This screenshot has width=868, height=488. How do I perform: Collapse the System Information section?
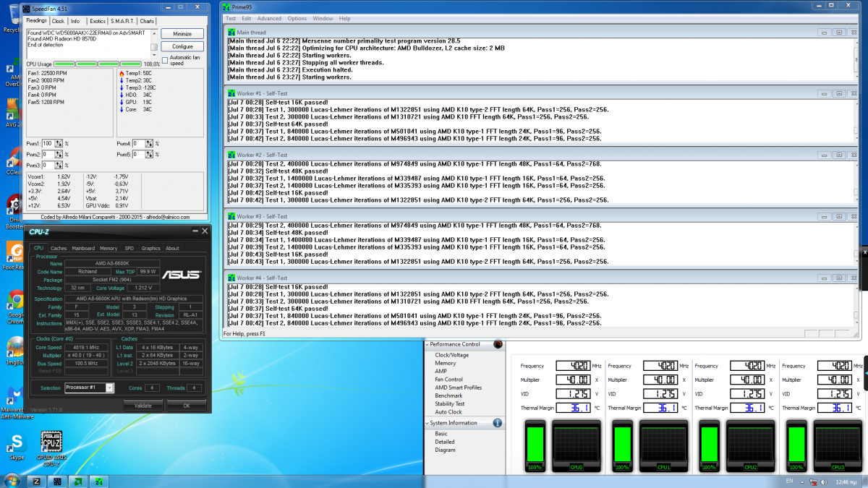tap(427, 423)
